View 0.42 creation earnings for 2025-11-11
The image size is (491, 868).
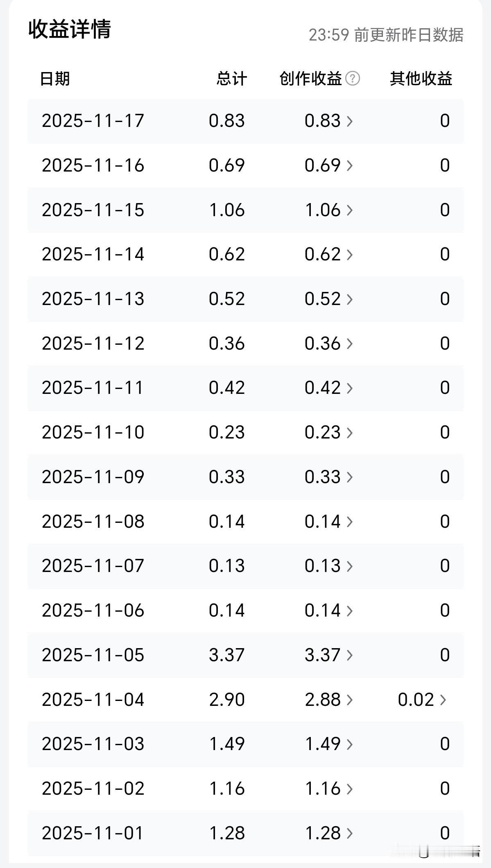click(x=349, y=388)
